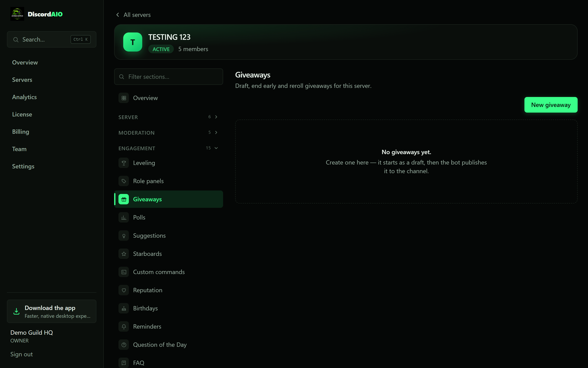Open Servers in the main sidebar
588x368 pixels.
click(x=51, y=80)
